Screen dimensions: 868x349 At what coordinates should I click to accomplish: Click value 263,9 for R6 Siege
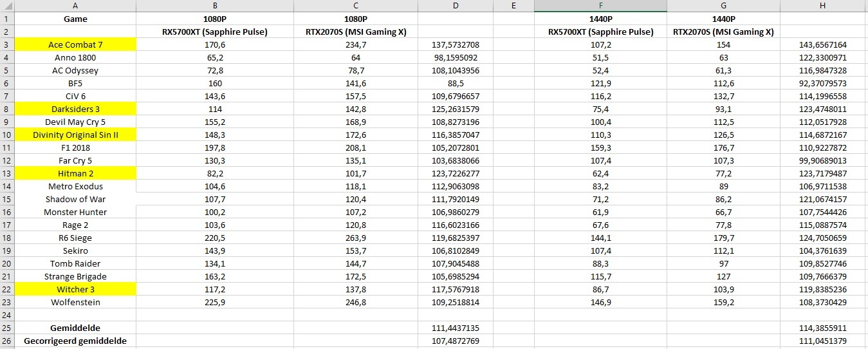pos(356,238)
